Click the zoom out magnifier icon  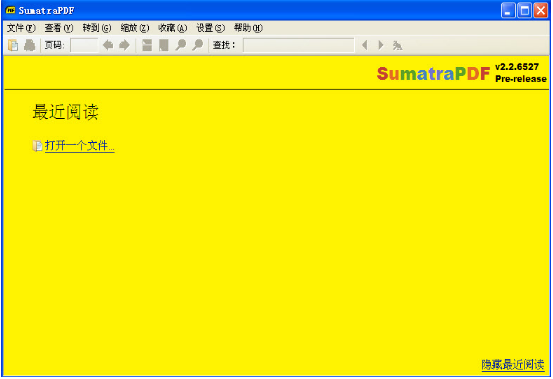(181, 45)
